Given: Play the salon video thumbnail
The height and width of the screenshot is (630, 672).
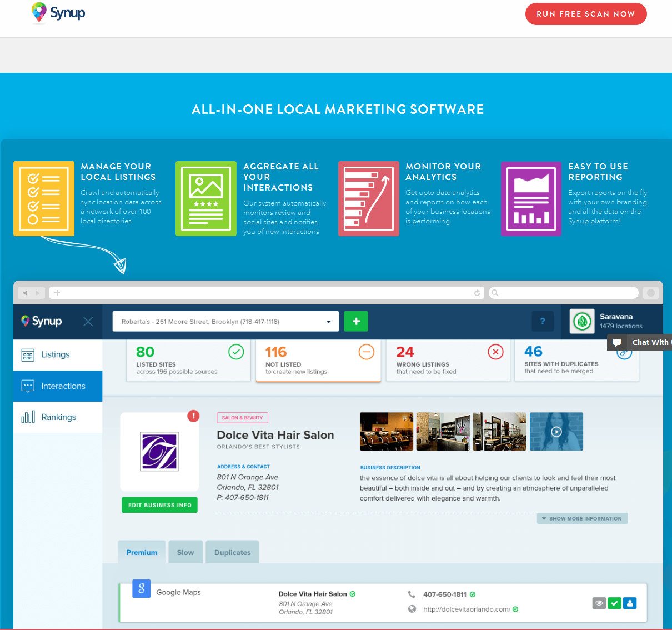Looking at the screenshot, I should coord(556,431).
